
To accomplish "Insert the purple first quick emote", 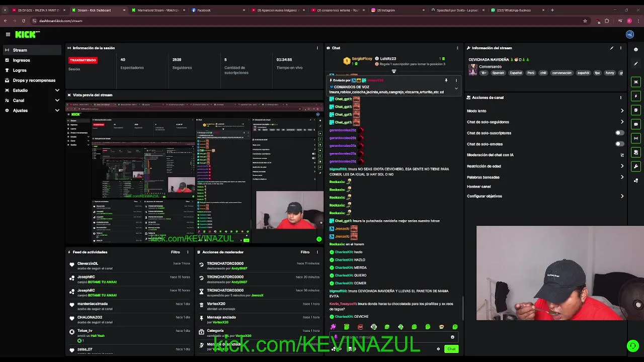I will coord(333,327).
